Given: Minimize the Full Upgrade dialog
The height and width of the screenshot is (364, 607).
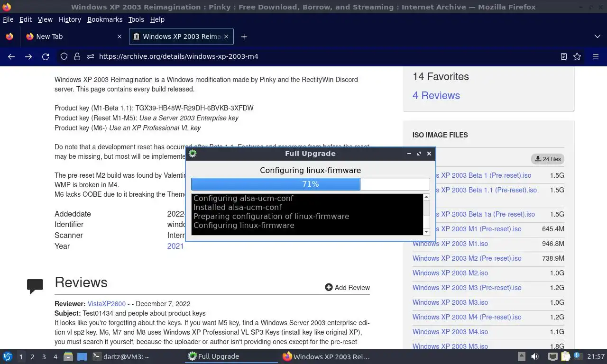Looking at the screenshot, I should pyautogui.click(x=409, y=154).
